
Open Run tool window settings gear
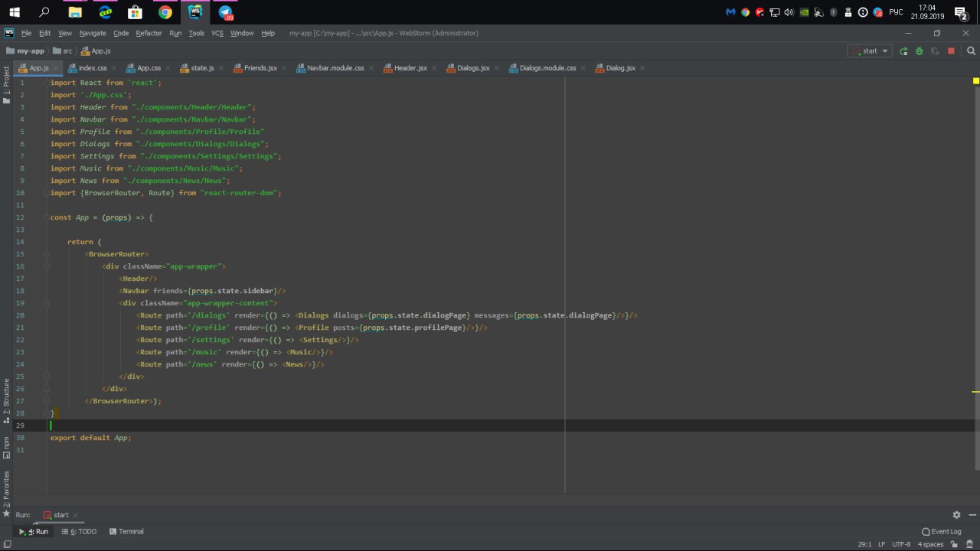(x=956, y=515)
